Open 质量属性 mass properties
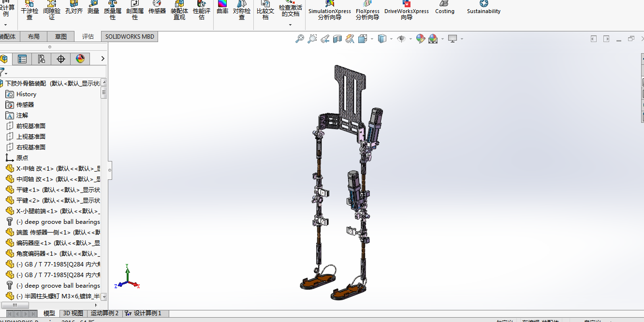Viewport: 644px width, 322px height. point(113,11)
